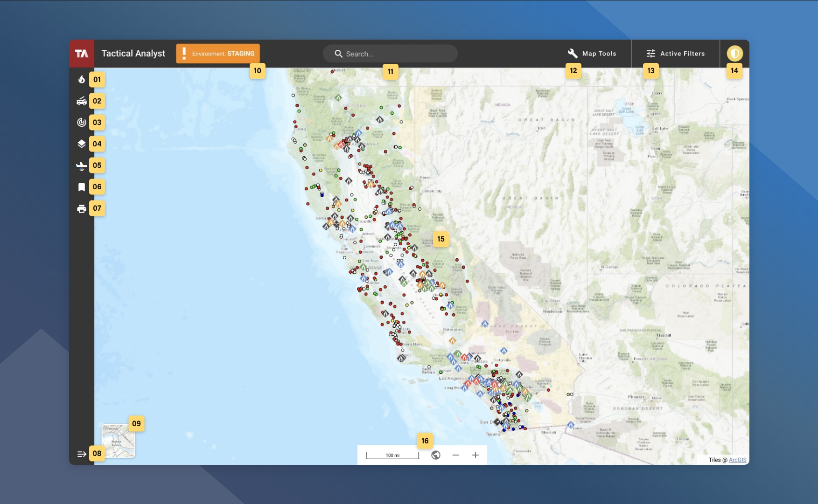Screen dimensions: 818x504
Task: Open the fire engine resources icon
Action: point(82,101)
